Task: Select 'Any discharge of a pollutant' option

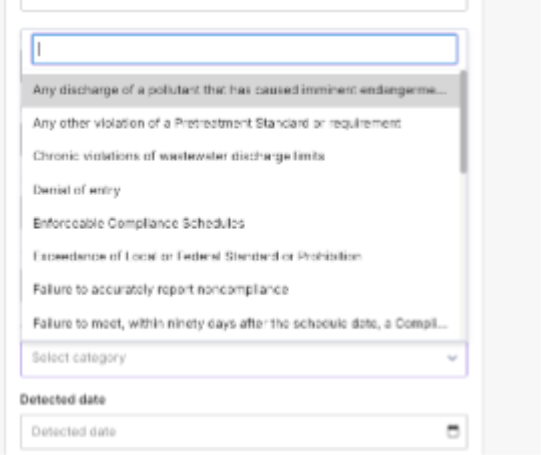Action: click(x=240, y=90)
